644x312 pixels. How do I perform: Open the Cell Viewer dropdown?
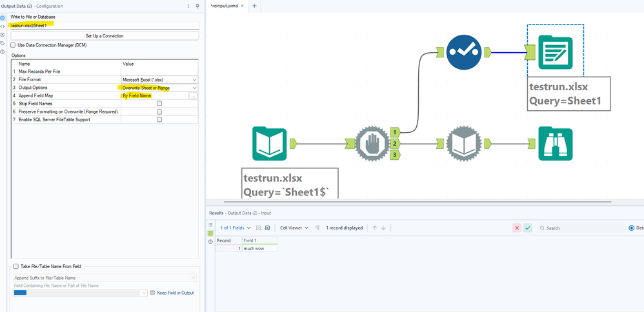[x=294, y=228]
